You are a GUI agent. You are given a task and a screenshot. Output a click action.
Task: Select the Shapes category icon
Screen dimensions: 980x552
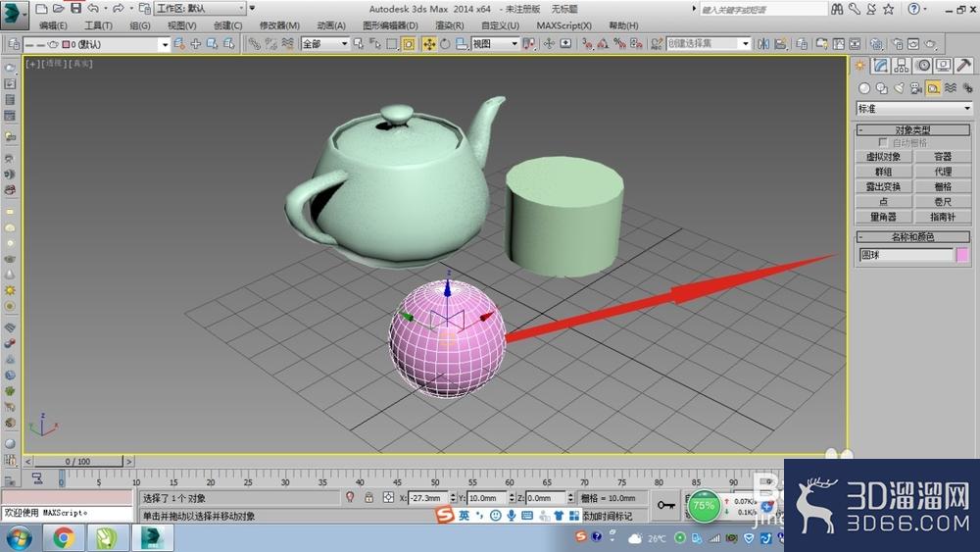point(882,88)
